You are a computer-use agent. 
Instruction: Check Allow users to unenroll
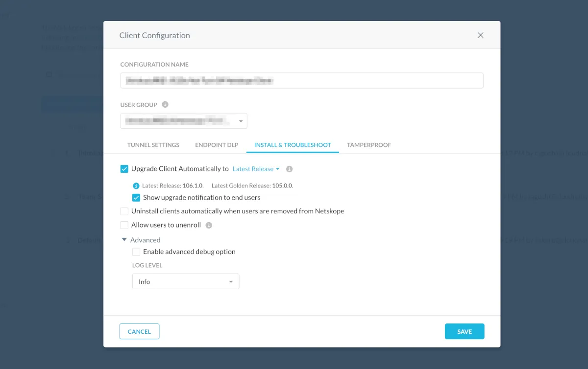pos(124,225)
